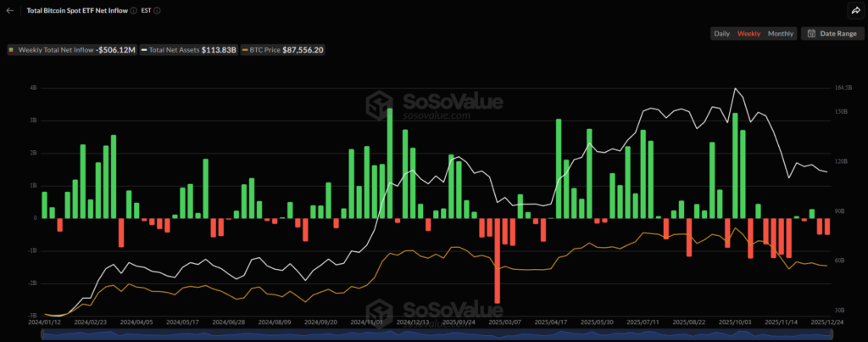Toggle the Weekly Total Net Inflow series
The width and height of the screenshot is (868, 342).
72,50
